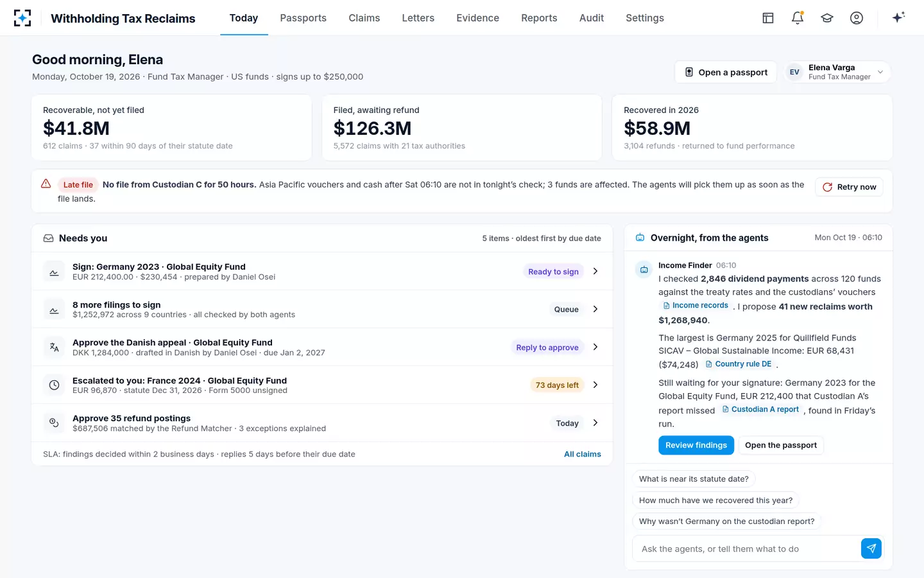The width and height of the screenshot is (924, 578).
Task: Click the clock icon on France 2024 row
Action: [x=54, y=385]
